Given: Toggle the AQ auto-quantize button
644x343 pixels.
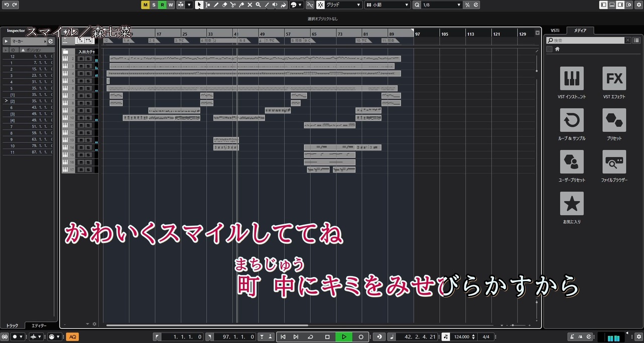Looking at the screenshot, I should [72, 336].
